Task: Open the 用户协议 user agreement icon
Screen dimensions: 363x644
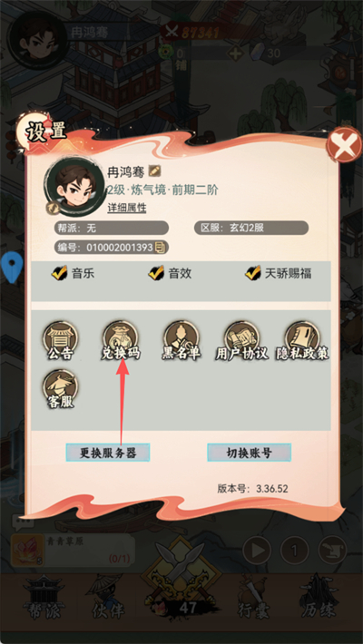Action: [241, 341]
